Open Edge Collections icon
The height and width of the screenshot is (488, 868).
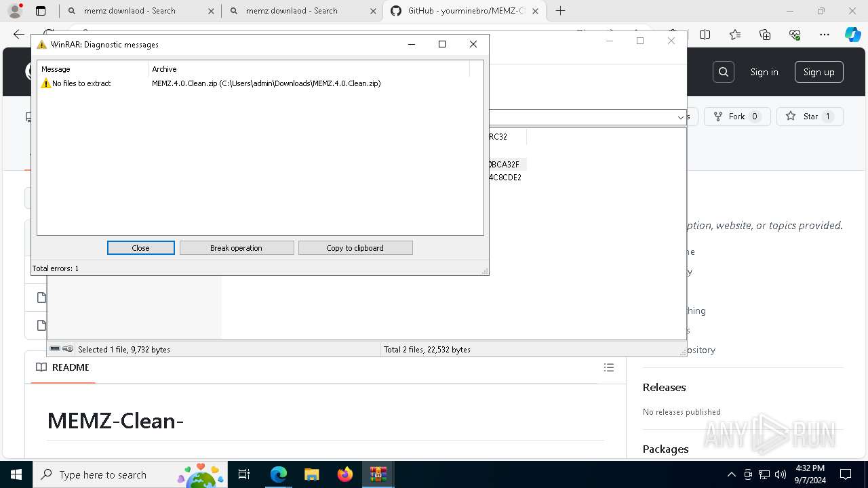pyautogui.click(x=765, y=35)
